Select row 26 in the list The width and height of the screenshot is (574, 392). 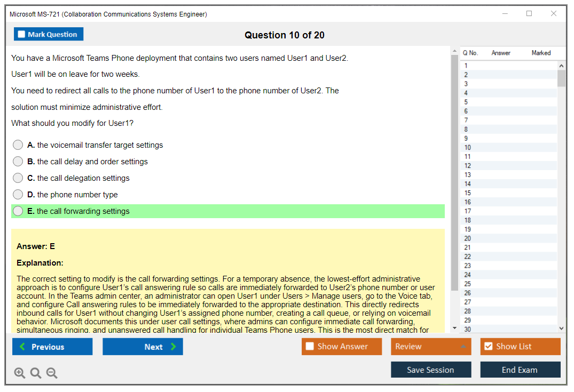[509, 293]
